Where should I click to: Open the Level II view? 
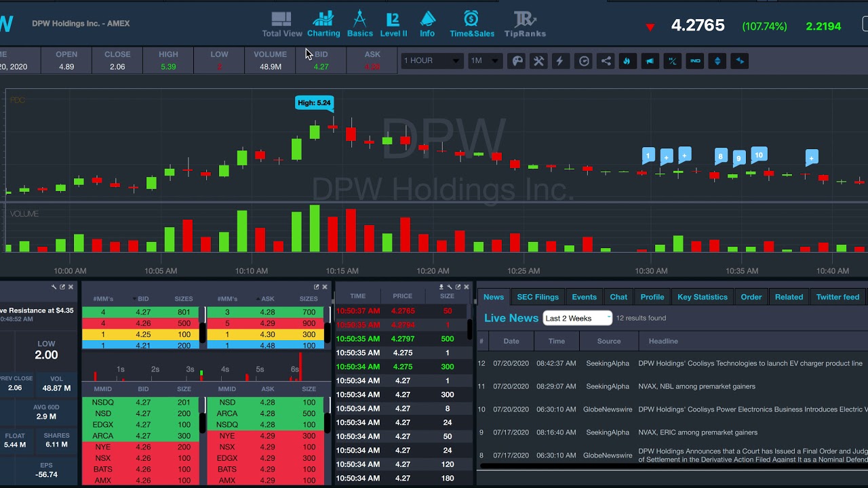[393, 24]
